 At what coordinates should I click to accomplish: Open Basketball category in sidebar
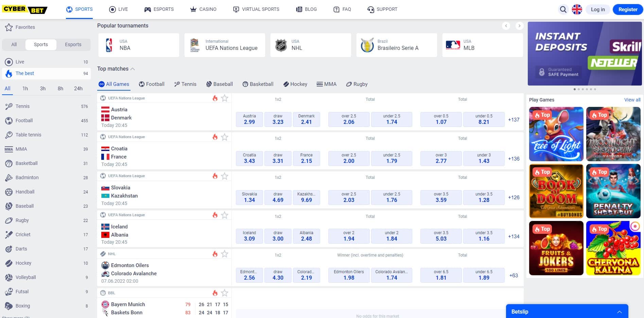[x=47, y=163]
